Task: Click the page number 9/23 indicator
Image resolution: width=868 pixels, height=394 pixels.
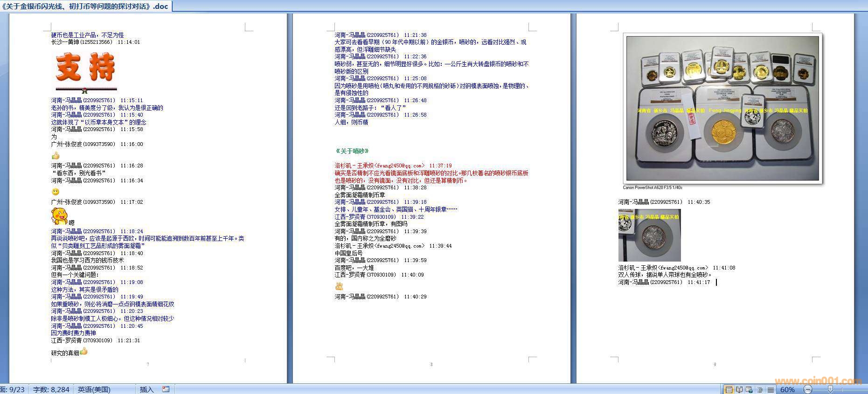Action: pyautogui.click(x=13, y=389)
